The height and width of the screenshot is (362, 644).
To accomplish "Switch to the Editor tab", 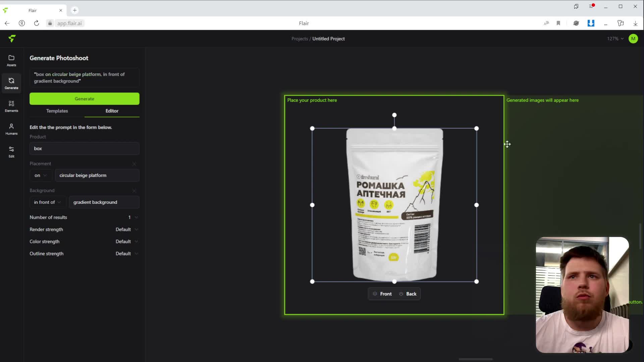I will click(112, 111).
